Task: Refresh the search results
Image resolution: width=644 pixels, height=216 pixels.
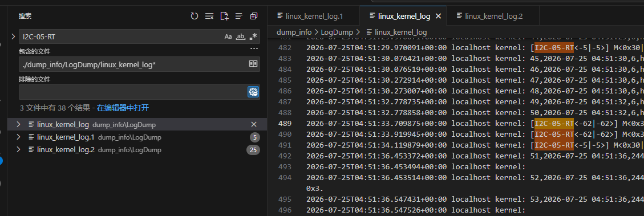Action: click(195, 16)
